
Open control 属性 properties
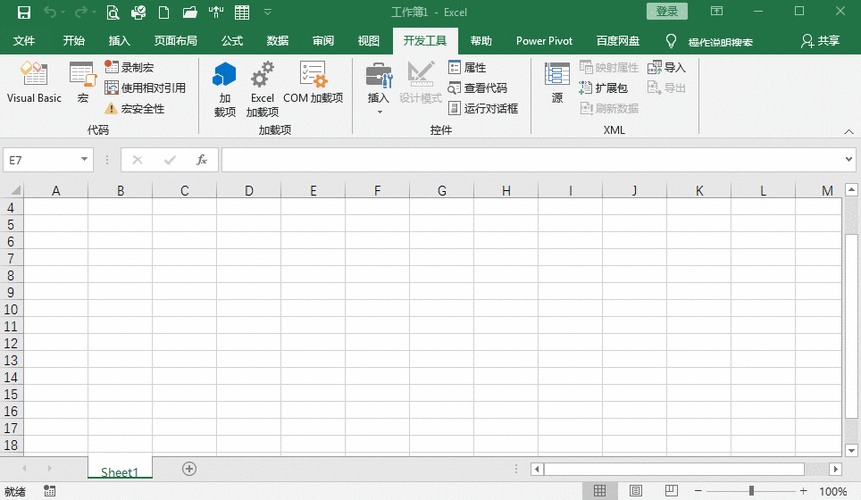click(467, 67)
